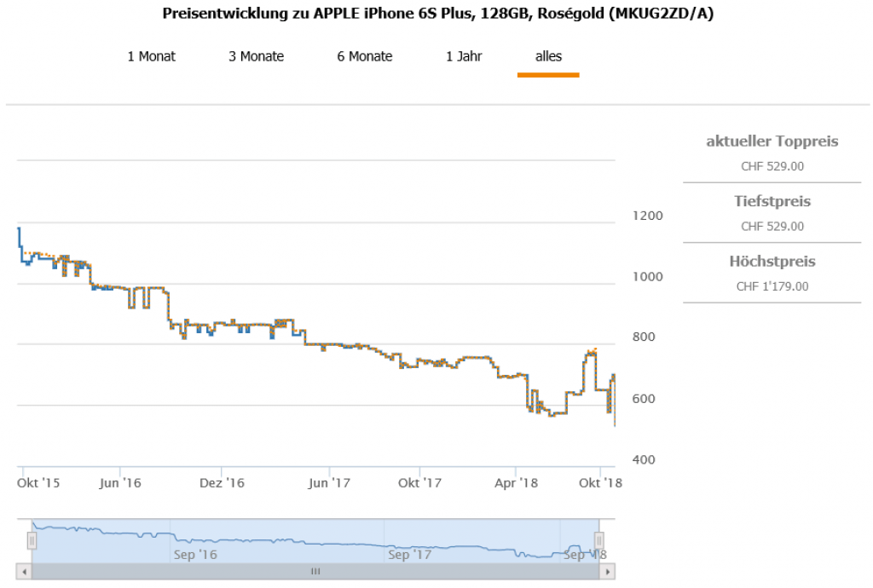The width and height of the screenshot is (873, 588).
Task: Switch to the 3 Monate range
Action: click(x=256, y=57)
